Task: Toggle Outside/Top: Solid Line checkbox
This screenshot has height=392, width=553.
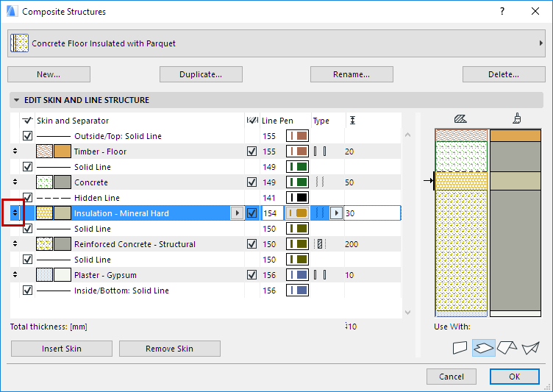Action: tap(27, 136)
